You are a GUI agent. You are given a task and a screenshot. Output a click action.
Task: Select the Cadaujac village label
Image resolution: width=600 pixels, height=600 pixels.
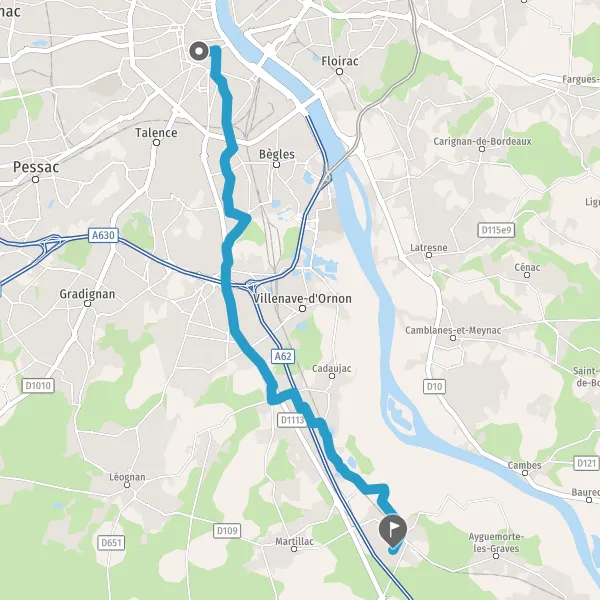tap(332, 368)
